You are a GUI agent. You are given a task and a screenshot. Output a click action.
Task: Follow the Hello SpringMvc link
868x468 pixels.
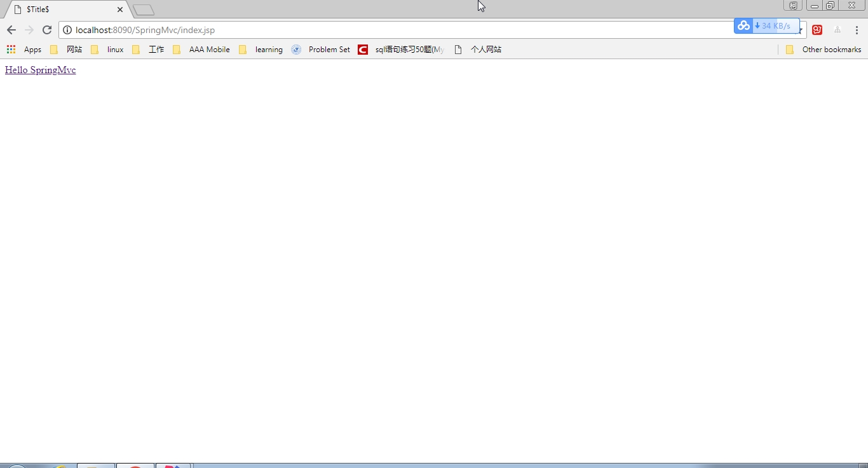click(x=40, y=70)
